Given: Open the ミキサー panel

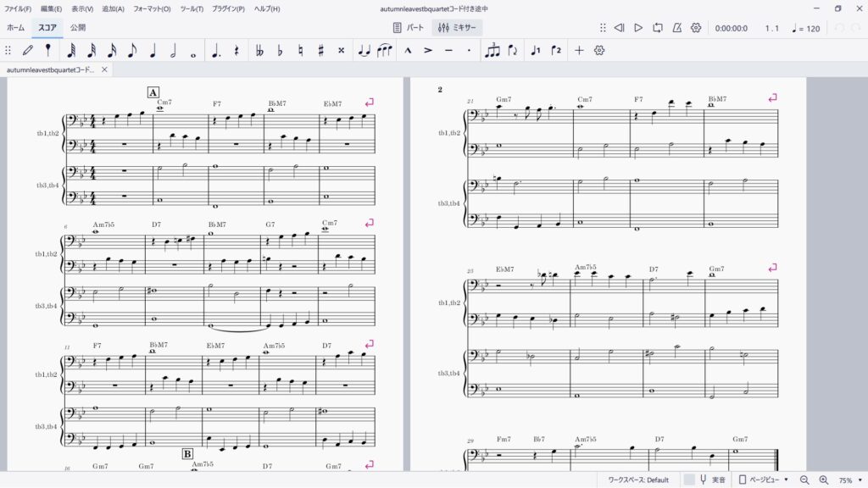Looking at the screenshot, I should [459, 28].
